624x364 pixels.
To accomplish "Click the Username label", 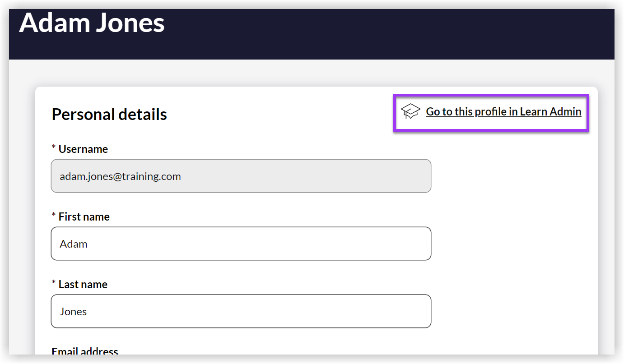I will [x=83, y=149].
